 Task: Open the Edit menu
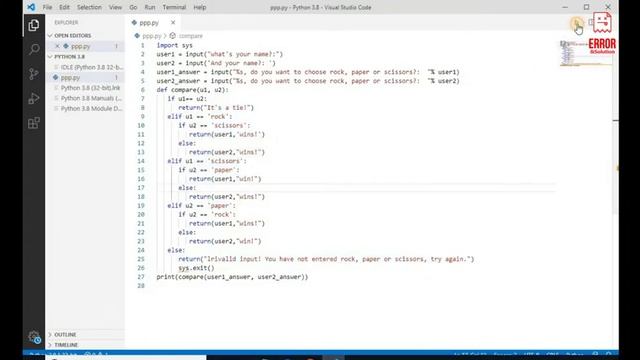64,7
